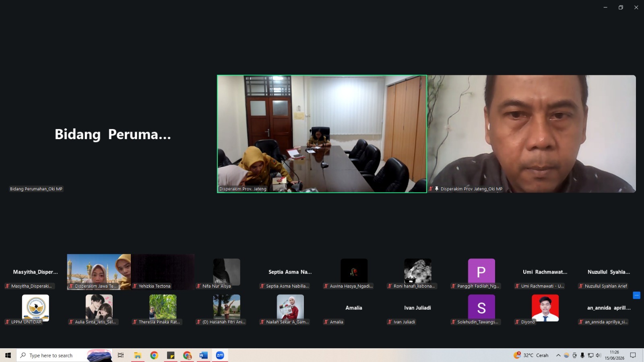Open Microsoft Word from the taskbar
Image resolution: width=644 pixels, height=362 pixels.
point(203,355)
